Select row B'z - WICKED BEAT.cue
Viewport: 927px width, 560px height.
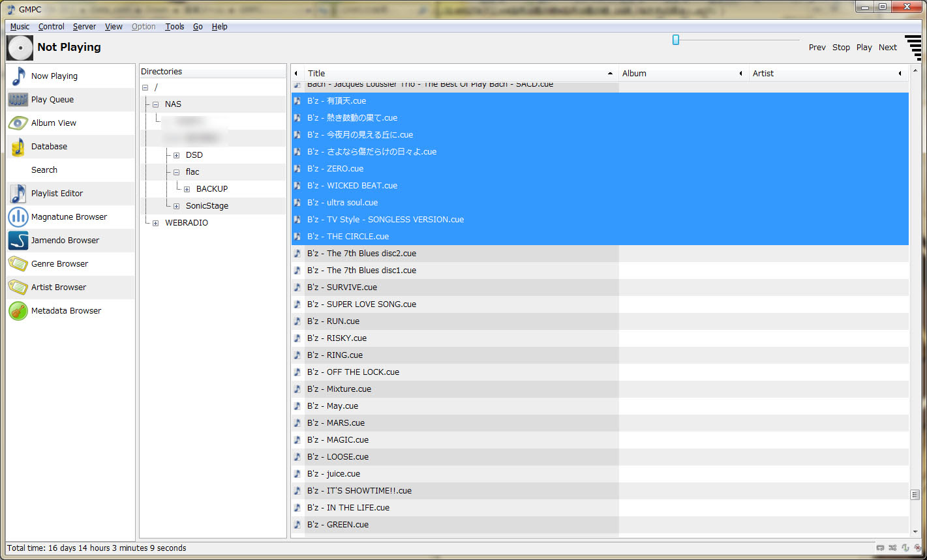pyautogui.click(x=600, y=186)
